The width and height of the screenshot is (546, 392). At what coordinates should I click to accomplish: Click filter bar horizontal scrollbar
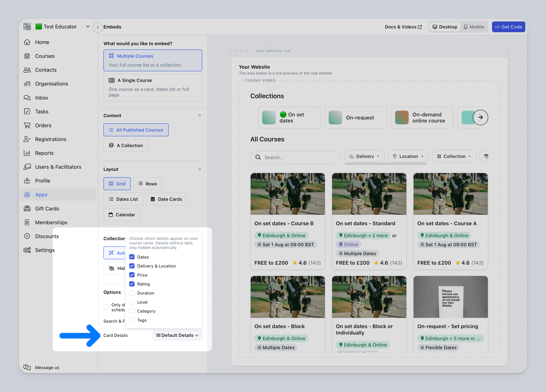(x=385, y=164)
